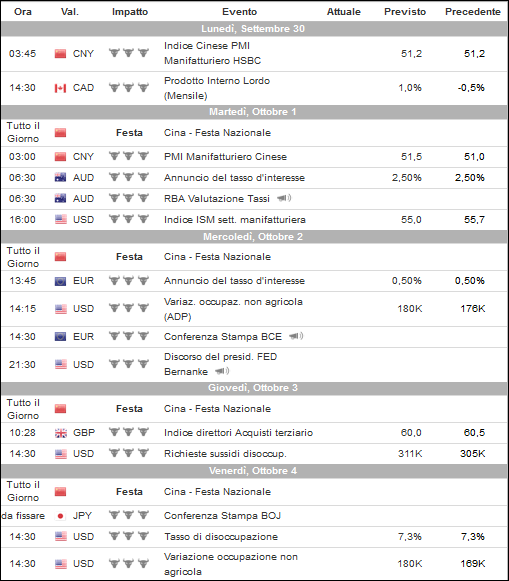Click the Mercoledì, Ottobre 2 date header
The width and height of the screenshot is (509, 581).
click(253, 237)
